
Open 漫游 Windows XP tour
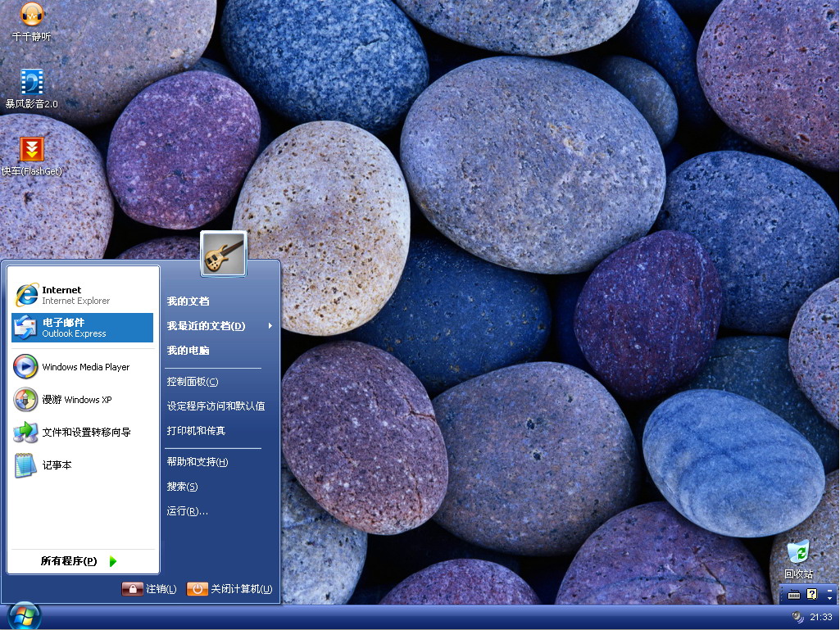point(82,400)
